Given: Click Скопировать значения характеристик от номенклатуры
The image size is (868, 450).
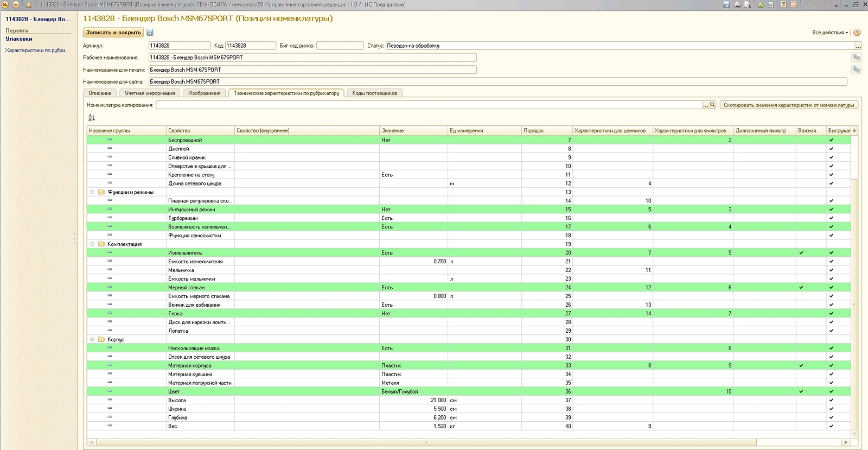Looking at the screenshot, I should 789,105.
